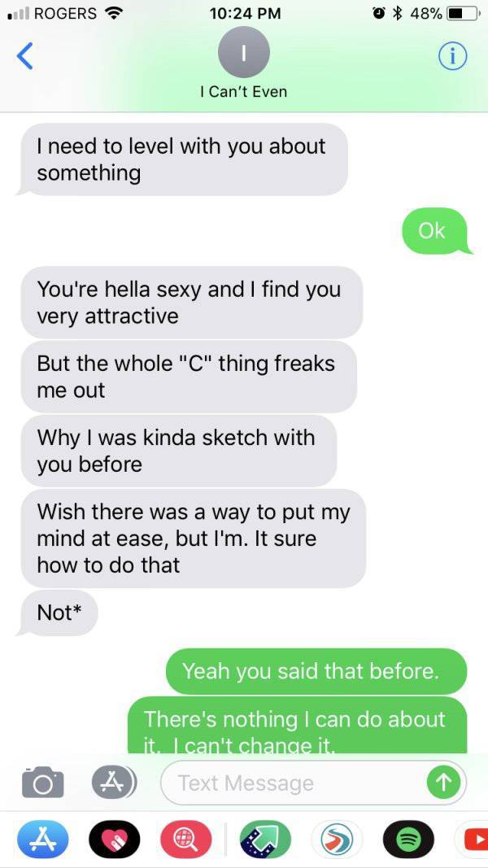Select the 'Not*' message bubble
Screen dimensions: 488x868
click(58, 613)
